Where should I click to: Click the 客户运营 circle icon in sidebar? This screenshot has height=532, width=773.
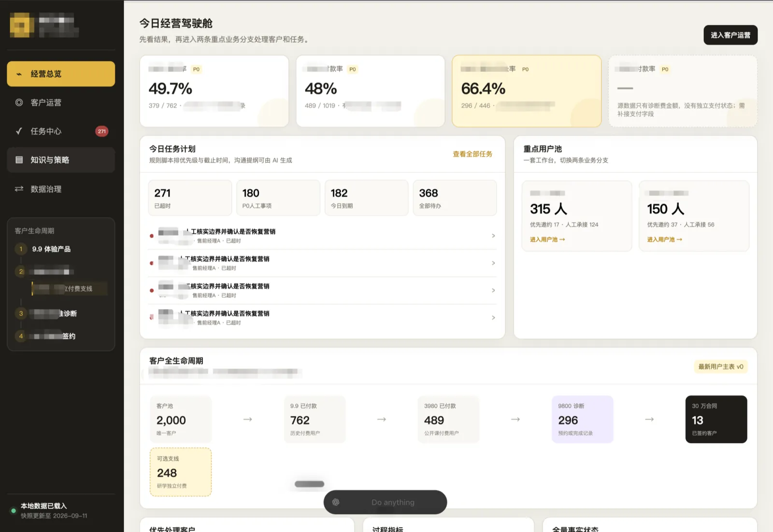(19, 102)
